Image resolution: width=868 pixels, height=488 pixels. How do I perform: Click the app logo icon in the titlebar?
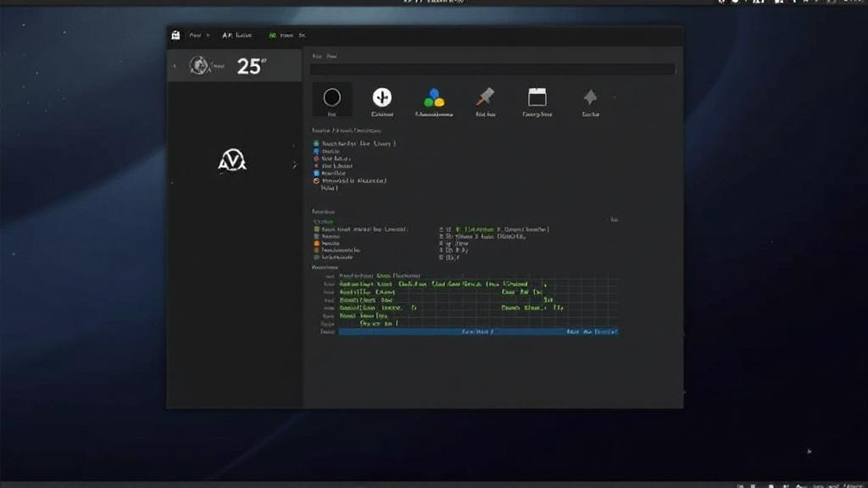(x=175, y=36)
